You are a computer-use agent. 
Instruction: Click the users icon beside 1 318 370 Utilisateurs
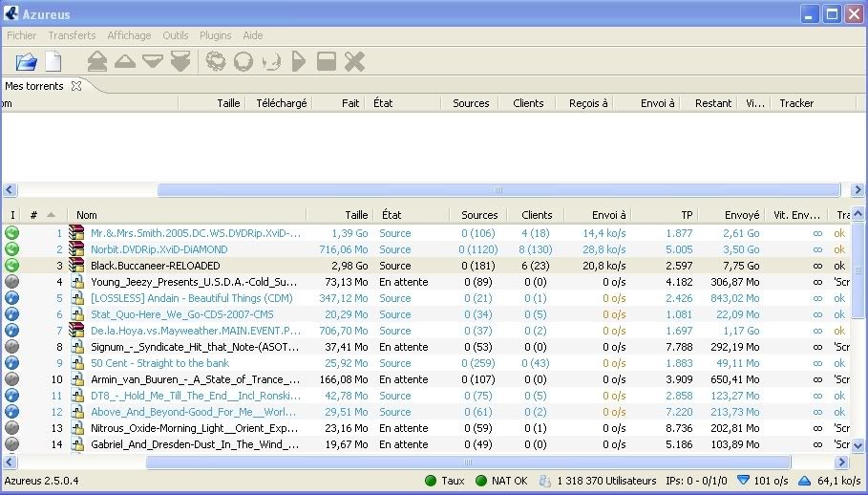click(544, 481)
